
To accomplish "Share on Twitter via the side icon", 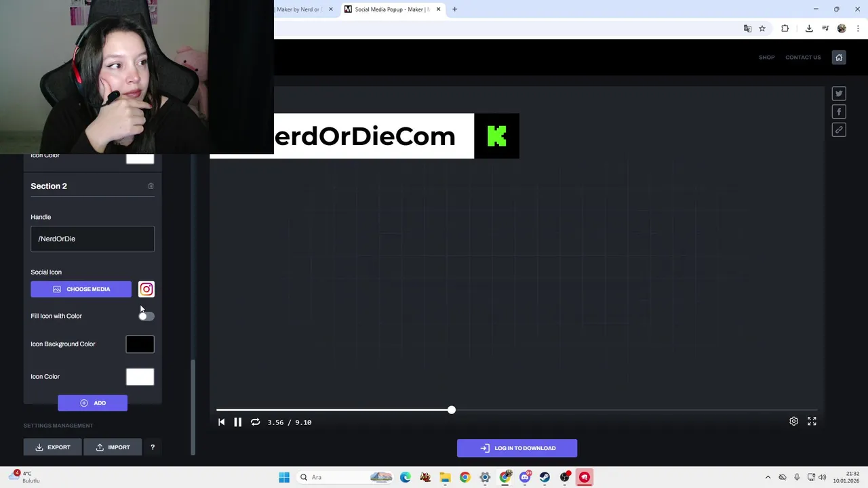I will [x=839, y=94].
